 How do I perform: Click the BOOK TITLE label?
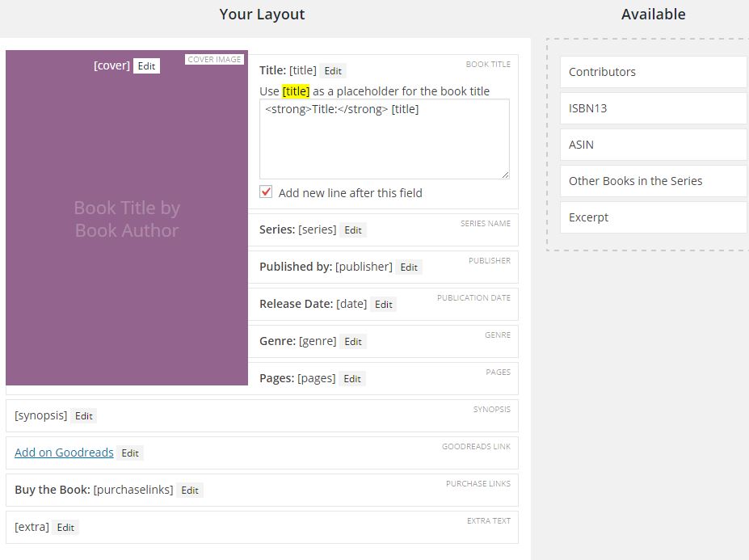click(x=488, y=64)
